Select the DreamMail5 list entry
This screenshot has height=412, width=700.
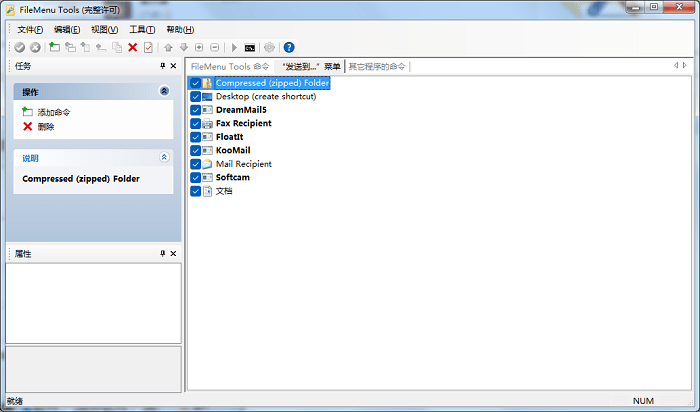[241, 110]
